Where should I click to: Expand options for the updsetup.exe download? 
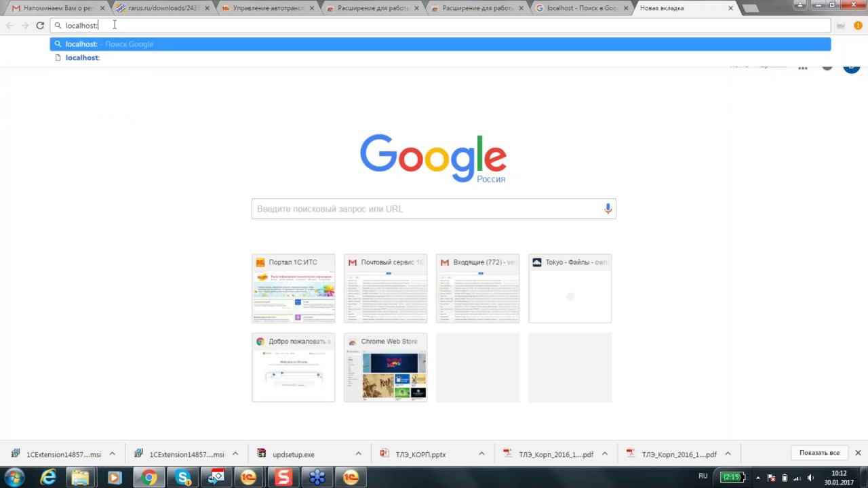tap(358, 454)
